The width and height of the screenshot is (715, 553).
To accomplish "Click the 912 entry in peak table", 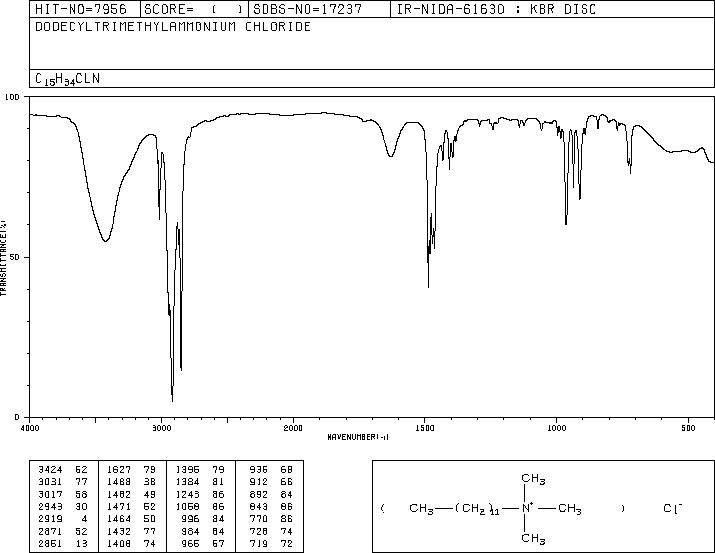I will [259, 482].
